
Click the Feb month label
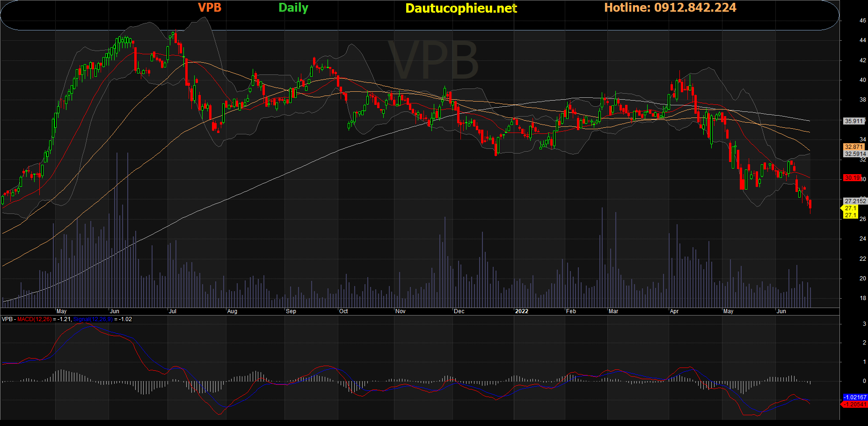(x=571, y=311)
